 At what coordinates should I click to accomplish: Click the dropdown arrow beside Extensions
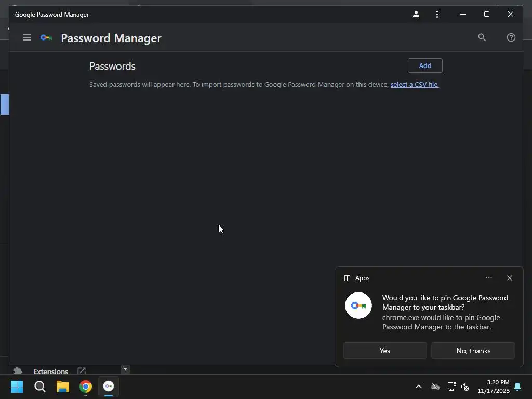click(125, 369)
